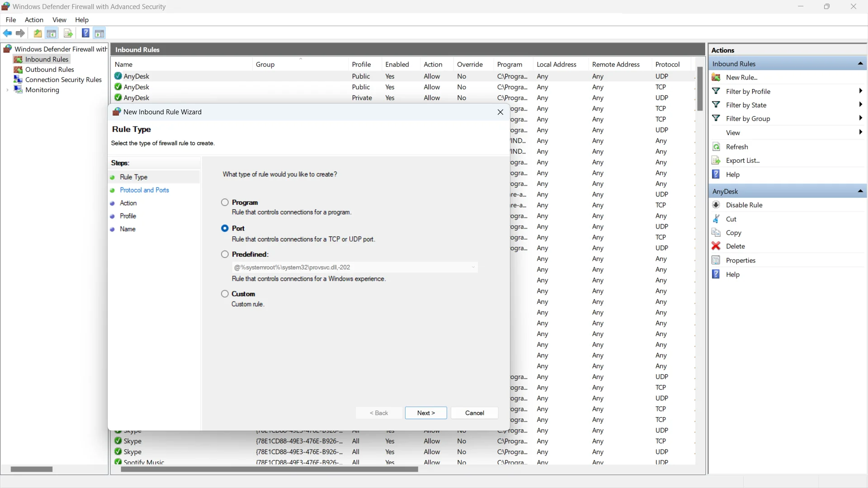Select the Custom rule type radio button
The width and height of the screenshot is (868, 488).
coord(225,294)
